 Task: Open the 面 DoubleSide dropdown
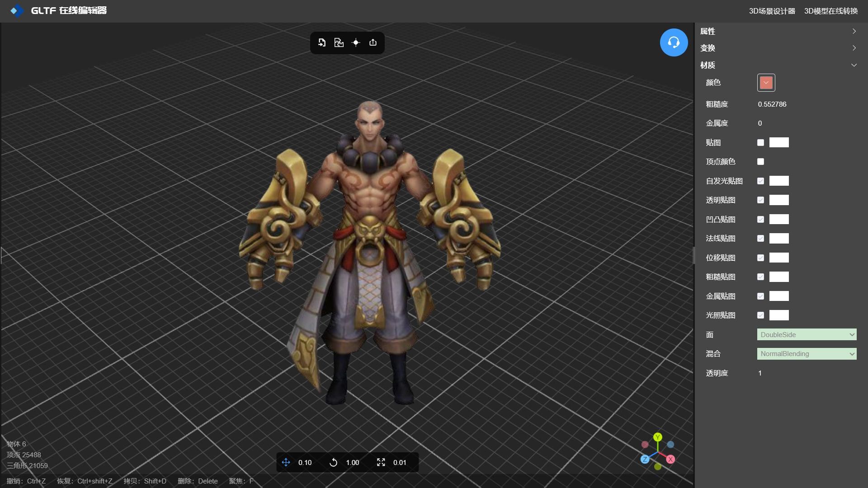pos(807,334)
